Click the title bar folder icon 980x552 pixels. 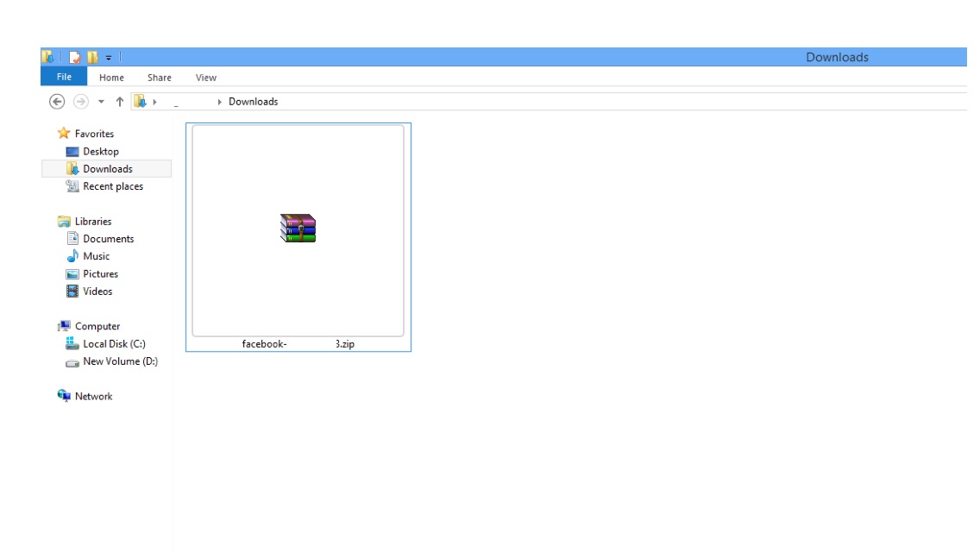pyautogui.click(x=48, y=57)
